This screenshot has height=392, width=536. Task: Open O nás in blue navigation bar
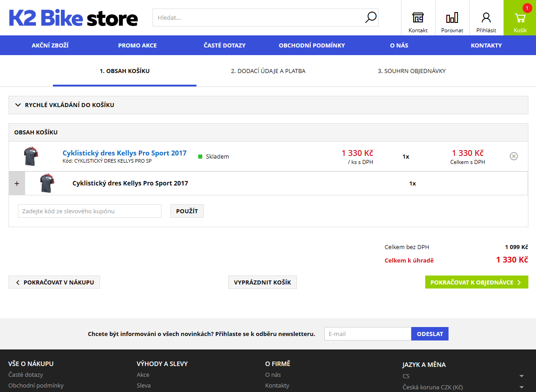(399, 45)
